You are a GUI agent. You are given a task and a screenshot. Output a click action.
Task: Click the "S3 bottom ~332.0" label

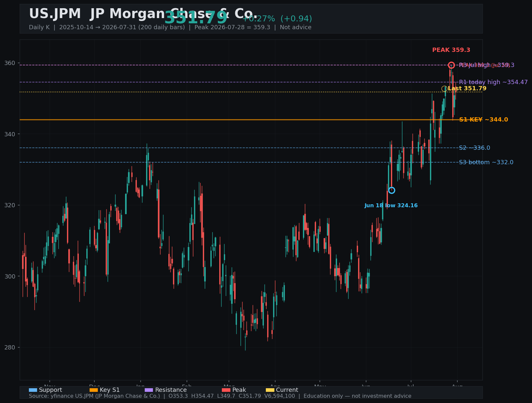click(486, 162)
